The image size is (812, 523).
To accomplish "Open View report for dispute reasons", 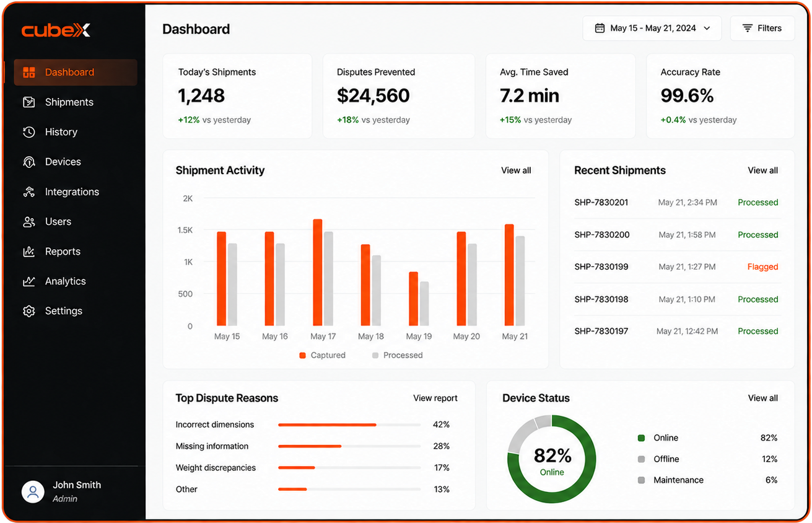I will pyautogui.click(x=435, y=398).
